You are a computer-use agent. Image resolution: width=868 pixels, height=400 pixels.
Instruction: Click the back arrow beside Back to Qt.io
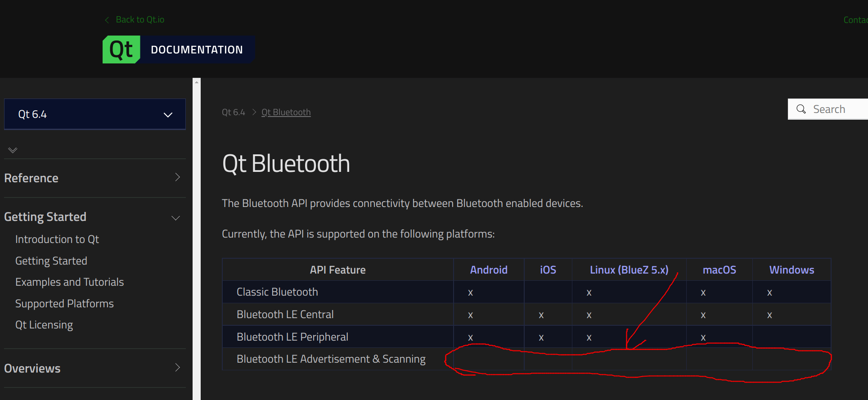tap(107, 20)
